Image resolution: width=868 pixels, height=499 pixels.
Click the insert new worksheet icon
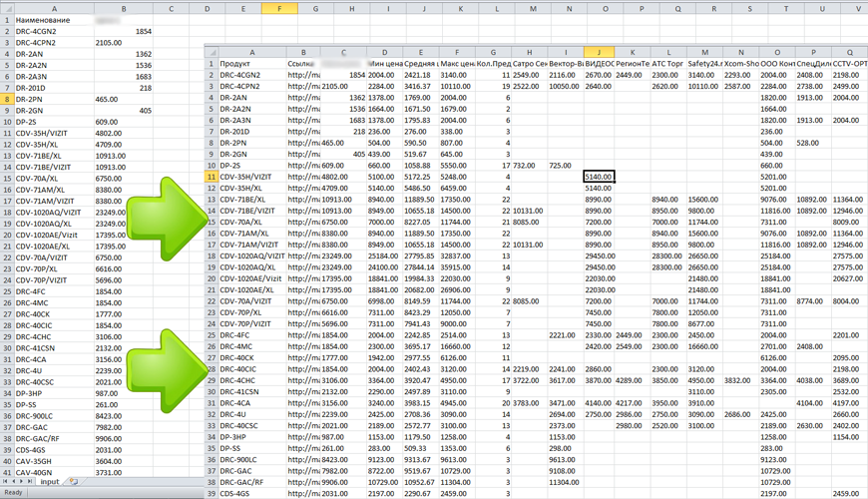[x=74, y=481]
